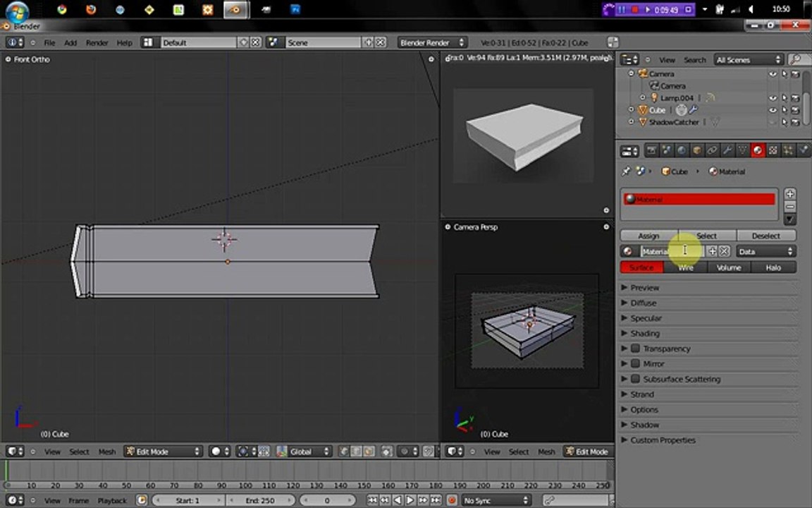Remove material slot with minus button
Image resolution: width=812 pixels, height=508 pixels.
click(x=789, y=206)
